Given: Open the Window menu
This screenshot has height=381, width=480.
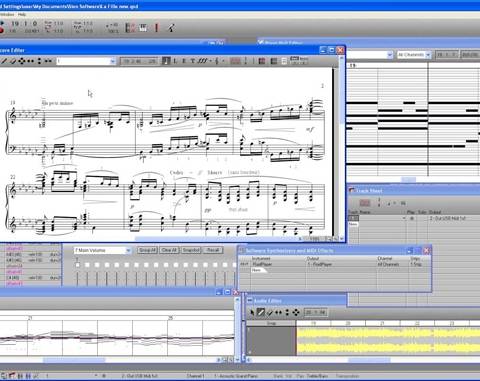Looking at the screenshot, I should click(7, 15).
